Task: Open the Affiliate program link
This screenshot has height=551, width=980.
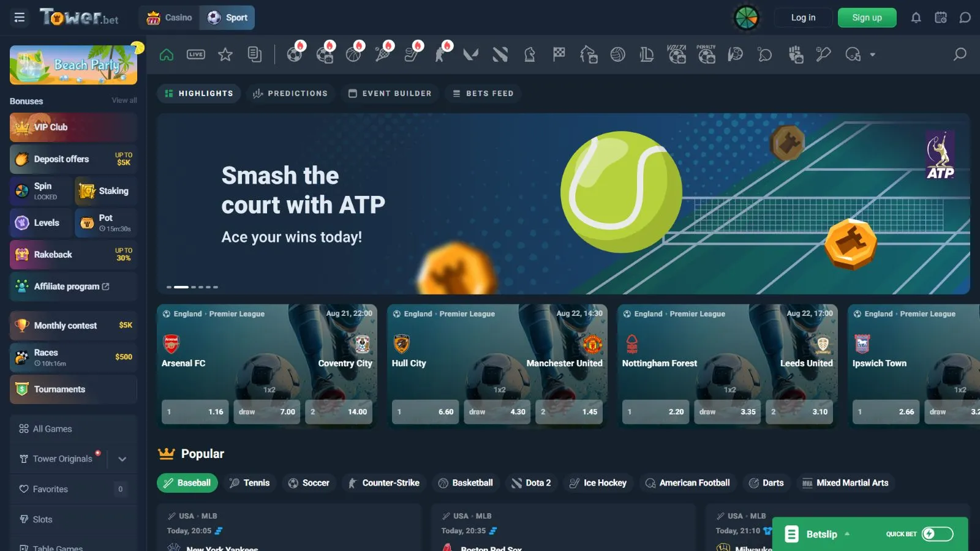Action: point(73,287)
